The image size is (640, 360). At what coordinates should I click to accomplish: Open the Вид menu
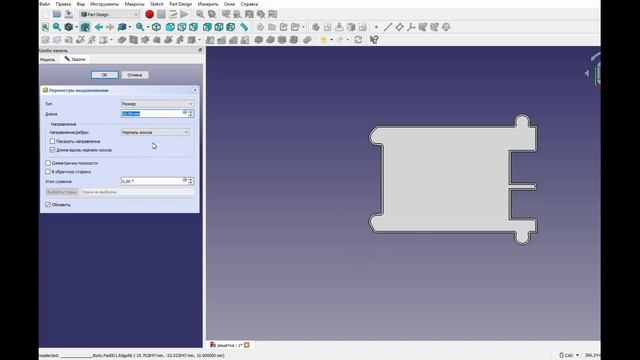coord(80,4)
